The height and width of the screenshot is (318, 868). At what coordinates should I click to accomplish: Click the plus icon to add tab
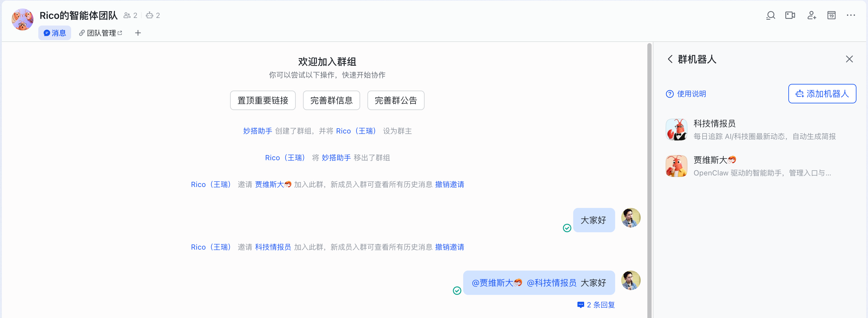[x=138, y=33]
